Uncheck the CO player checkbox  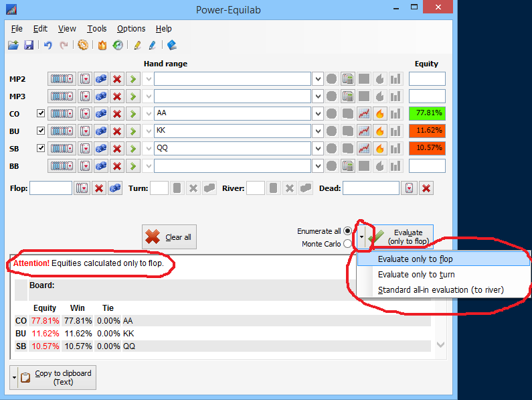pos(41,113)
